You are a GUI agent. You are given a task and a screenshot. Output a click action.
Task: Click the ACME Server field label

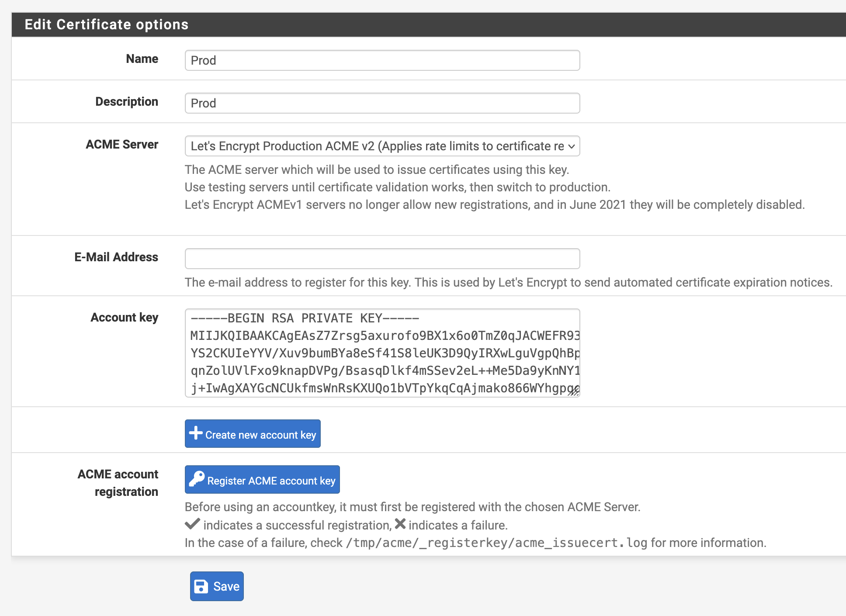click(x=122, y=145)
